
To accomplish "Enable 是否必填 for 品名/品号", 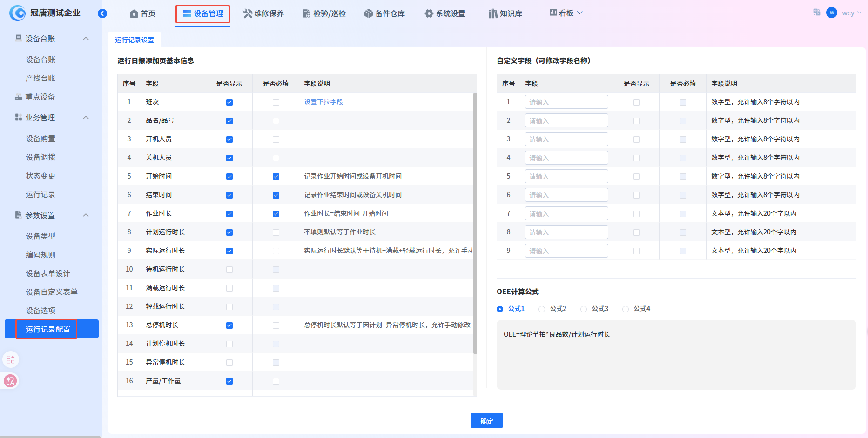I will click(x=276, y=121).
